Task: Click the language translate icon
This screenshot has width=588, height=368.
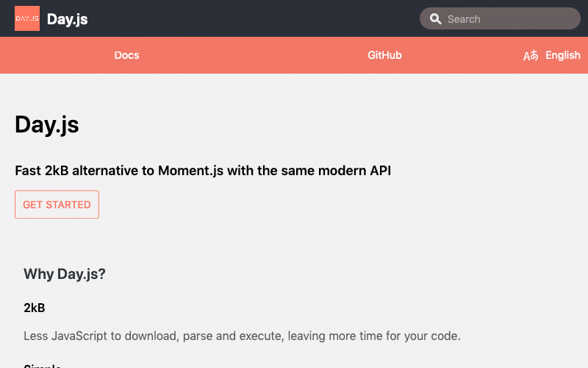Action: (531, 56)
